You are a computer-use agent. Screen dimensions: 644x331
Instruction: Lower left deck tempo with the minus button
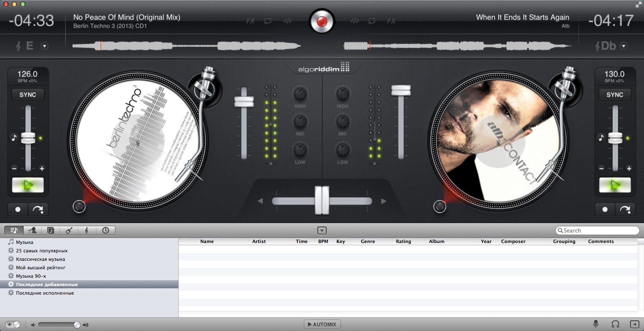(14, 169)
